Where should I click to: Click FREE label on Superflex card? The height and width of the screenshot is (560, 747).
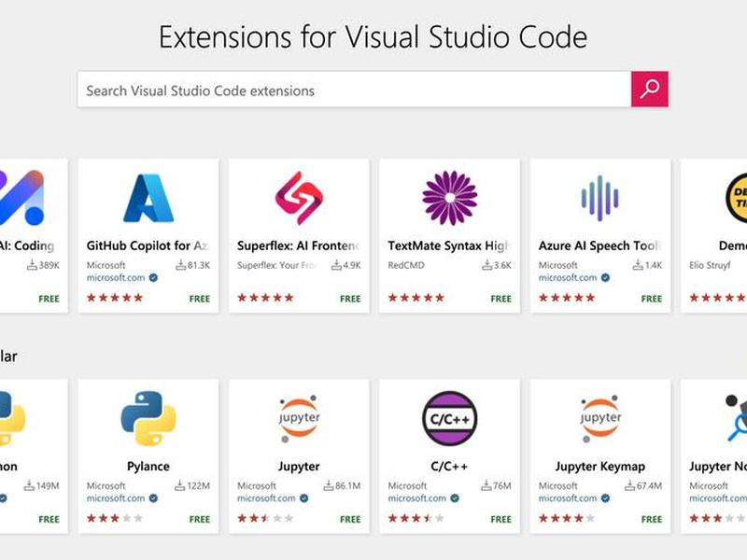350,299
